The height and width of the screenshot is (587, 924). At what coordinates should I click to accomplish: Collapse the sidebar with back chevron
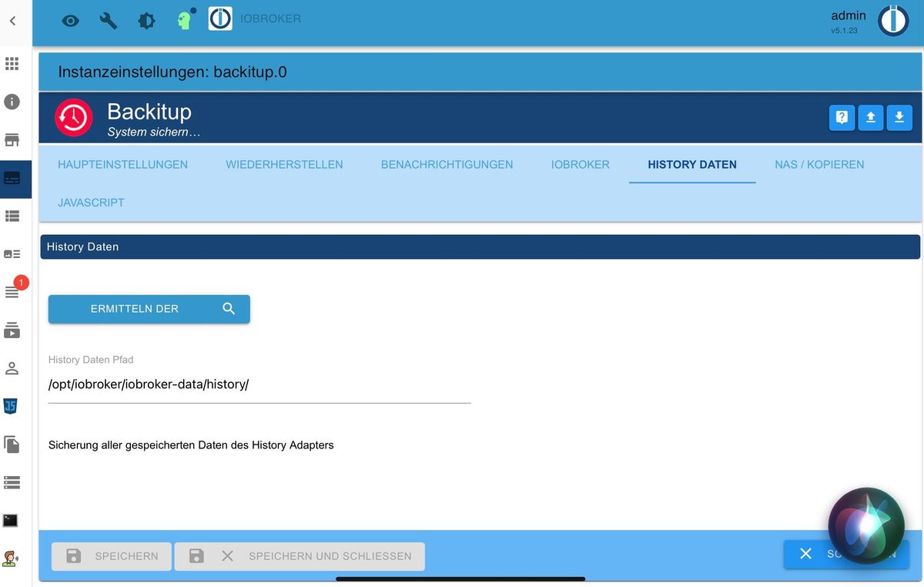[x=12, y=22]
